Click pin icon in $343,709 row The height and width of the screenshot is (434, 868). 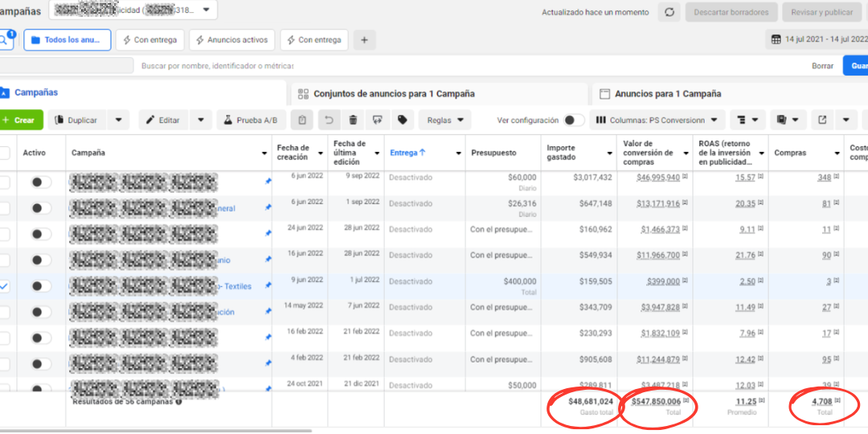(268, 311)
